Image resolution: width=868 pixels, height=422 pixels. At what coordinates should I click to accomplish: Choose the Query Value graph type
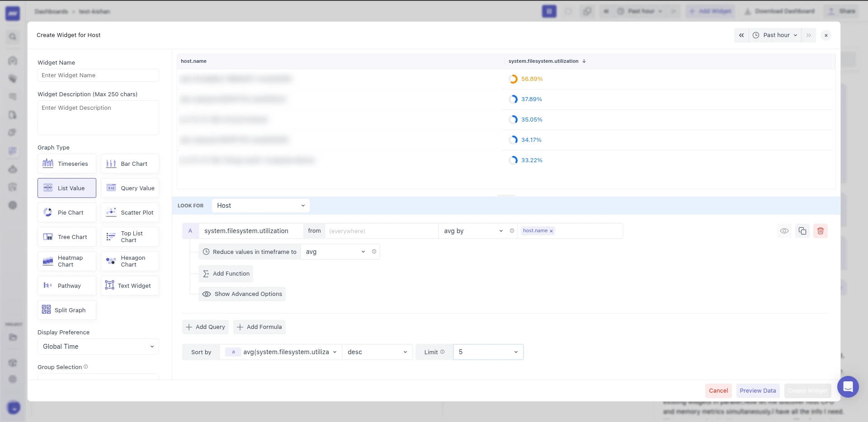130,188
